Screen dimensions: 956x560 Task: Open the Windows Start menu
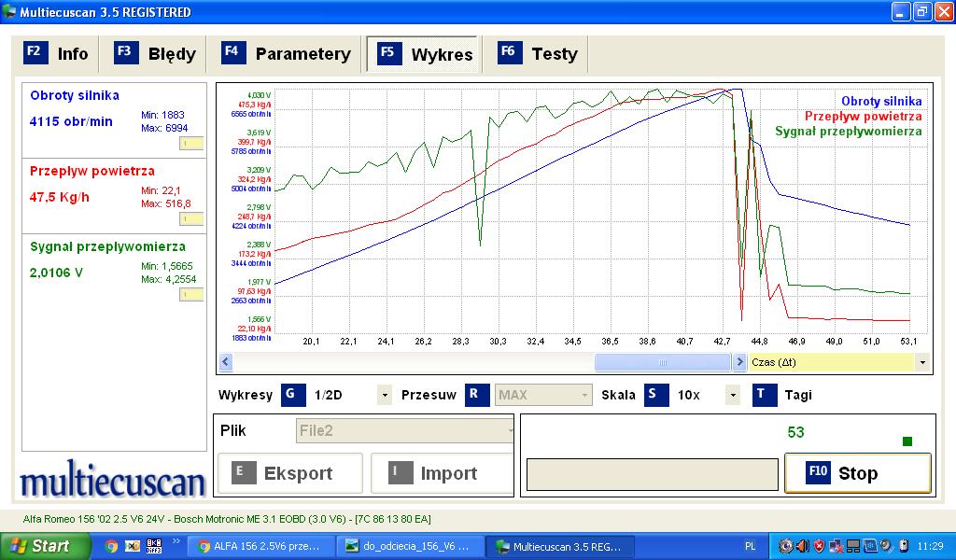[45, 546]
